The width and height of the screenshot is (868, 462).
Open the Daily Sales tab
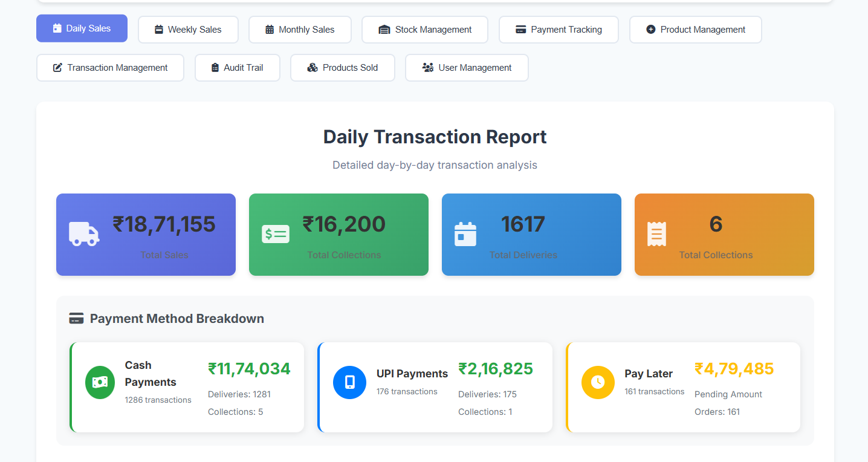click(x=82, y=28)
